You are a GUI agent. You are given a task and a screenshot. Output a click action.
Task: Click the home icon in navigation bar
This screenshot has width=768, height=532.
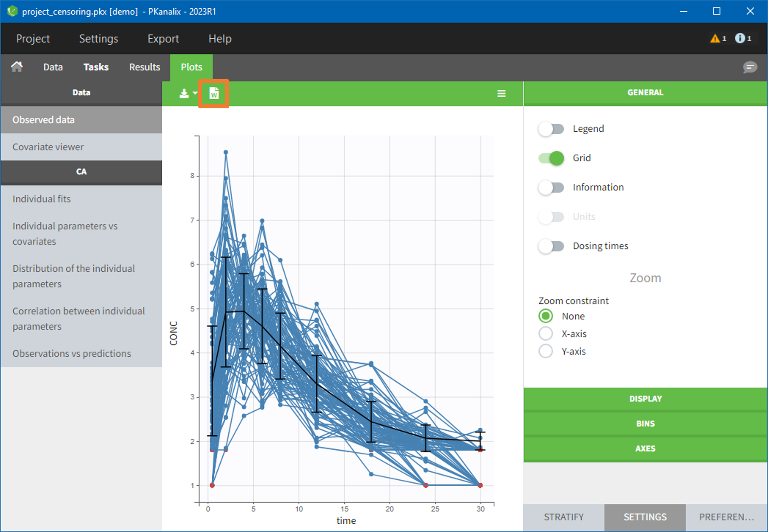point(17,67)
